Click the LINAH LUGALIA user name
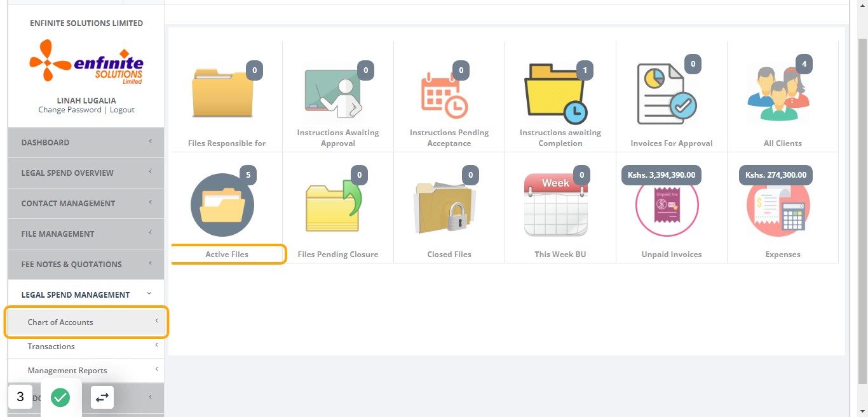The height and width of the screenshot is (417, 868). [86, 100]
